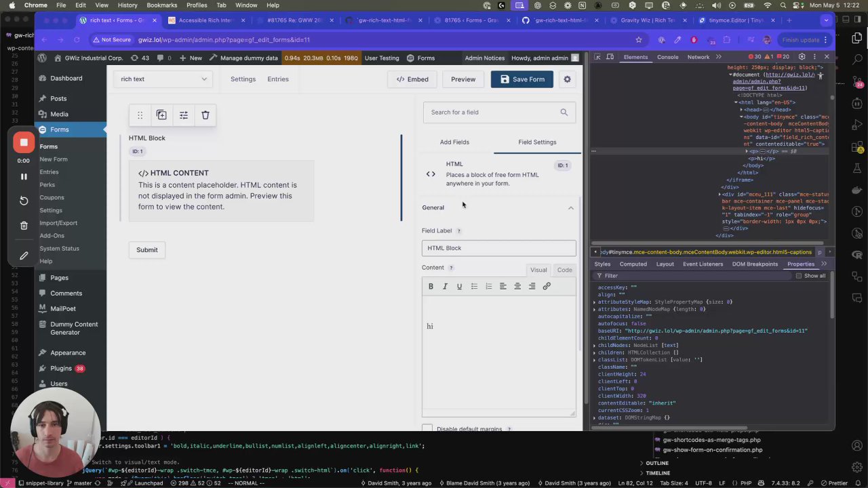Collapse the General settings section
Viewport: 868px width, 488px height.
[x=498, y=207]
